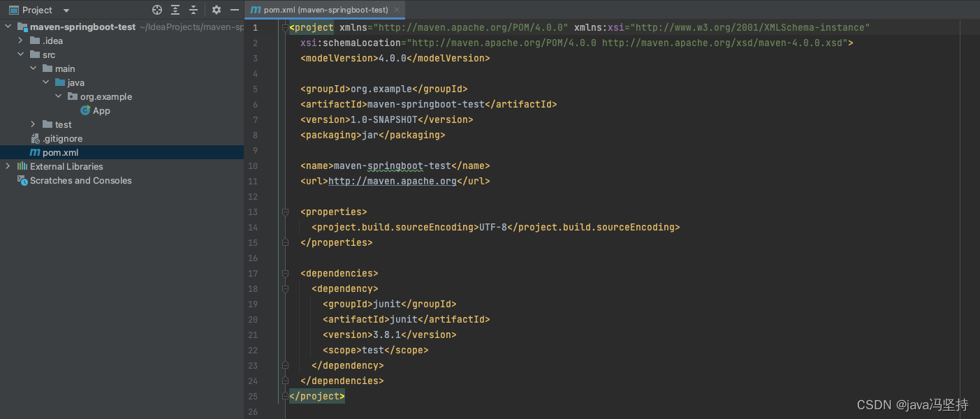Click the main folder icon
This screenshot has height=419, width=980.
47,68
